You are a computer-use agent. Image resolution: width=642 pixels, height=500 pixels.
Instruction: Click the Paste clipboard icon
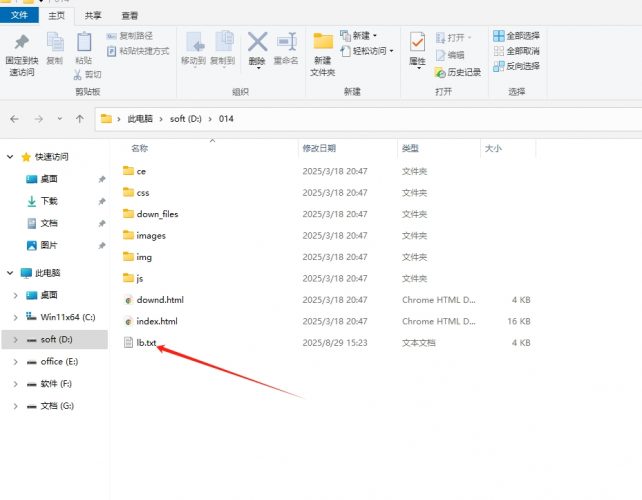(84, 48)
